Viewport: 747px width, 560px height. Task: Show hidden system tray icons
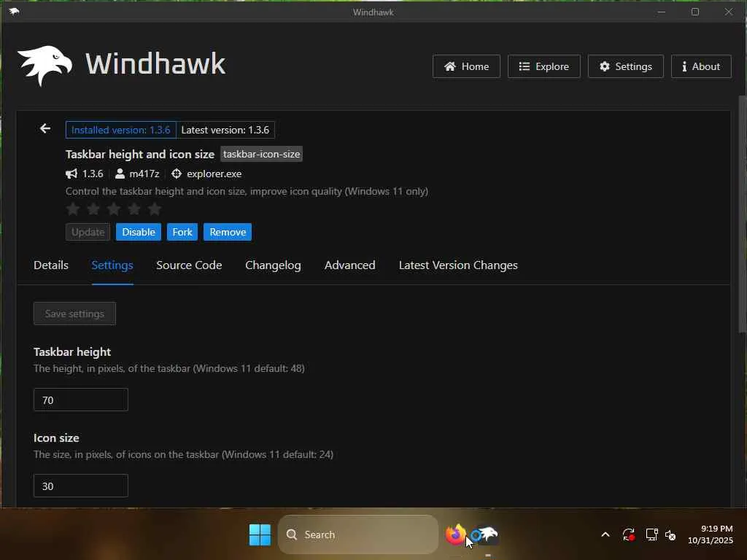coord(605,534)
